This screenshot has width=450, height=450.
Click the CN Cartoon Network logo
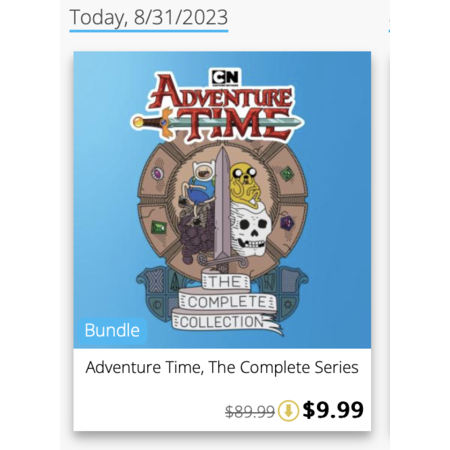pos(225,77)
